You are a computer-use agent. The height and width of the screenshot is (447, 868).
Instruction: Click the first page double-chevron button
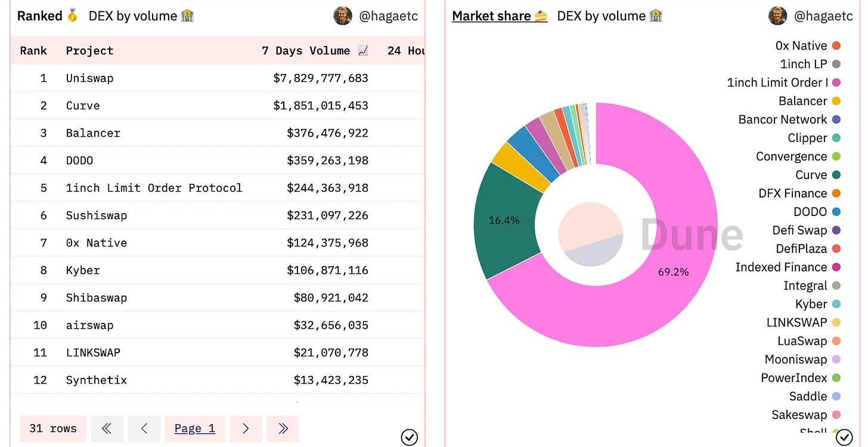point(107,428)
